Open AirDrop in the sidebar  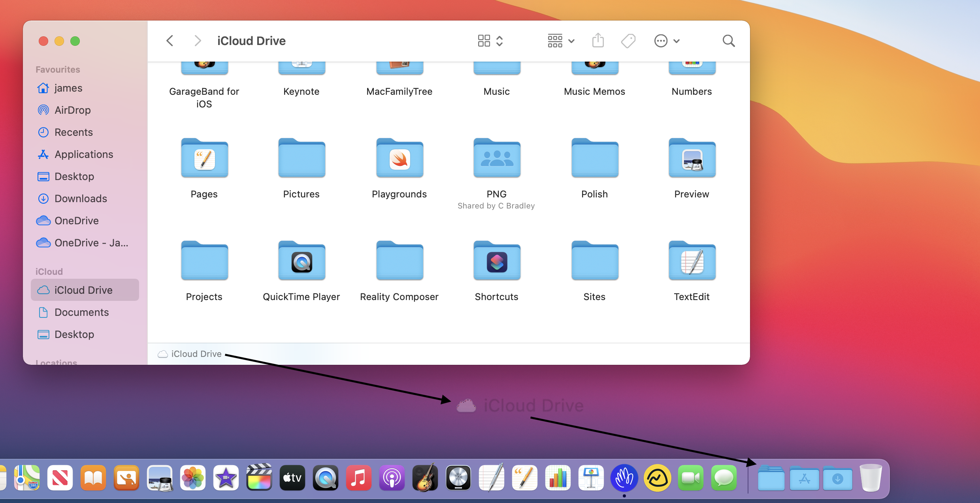pos(72,110)
